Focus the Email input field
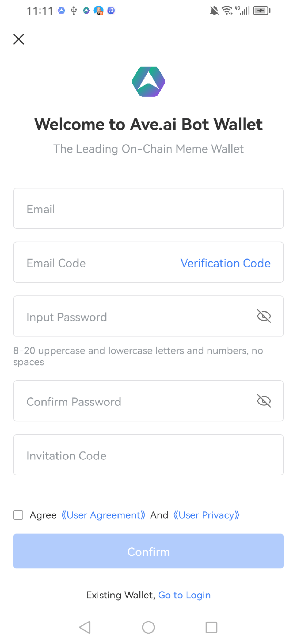 pyautogui.click(x=148, y=208)
